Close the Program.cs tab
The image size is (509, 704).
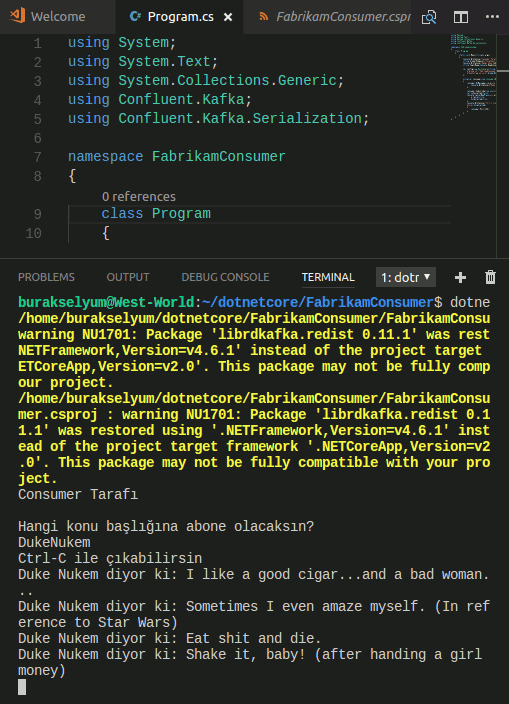(x=228, y=17)
